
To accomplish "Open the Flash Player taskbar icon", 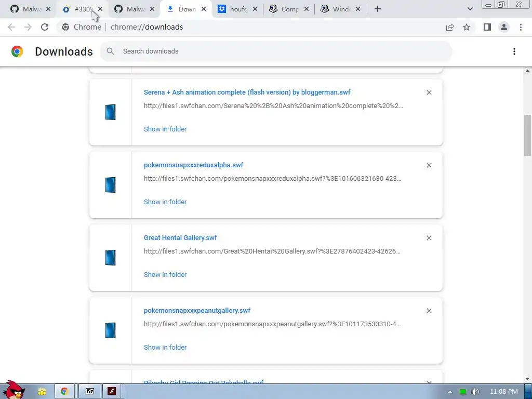I will [112, 392].
